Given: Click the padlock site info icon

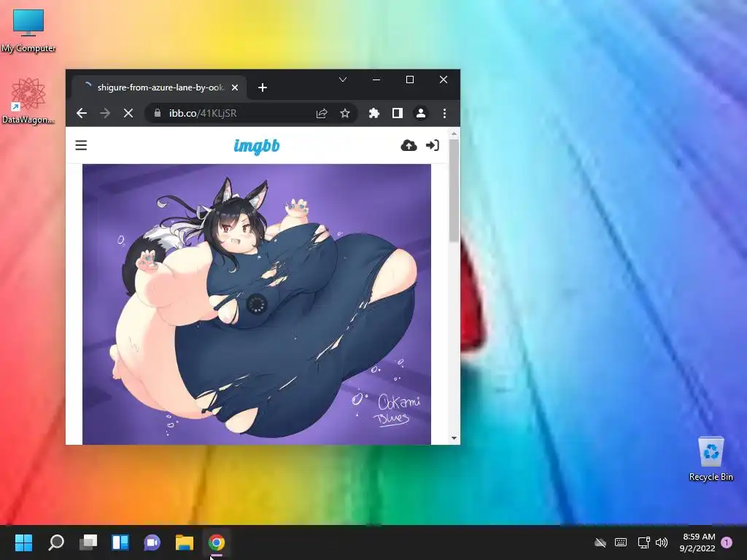Looking at the screenshot, I should 158,113.
